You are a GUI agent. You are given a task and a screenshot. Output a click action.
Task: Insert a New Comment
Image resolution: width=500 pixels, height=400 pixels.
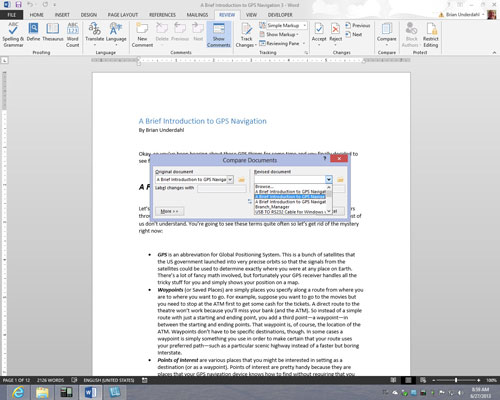[142, 34]
